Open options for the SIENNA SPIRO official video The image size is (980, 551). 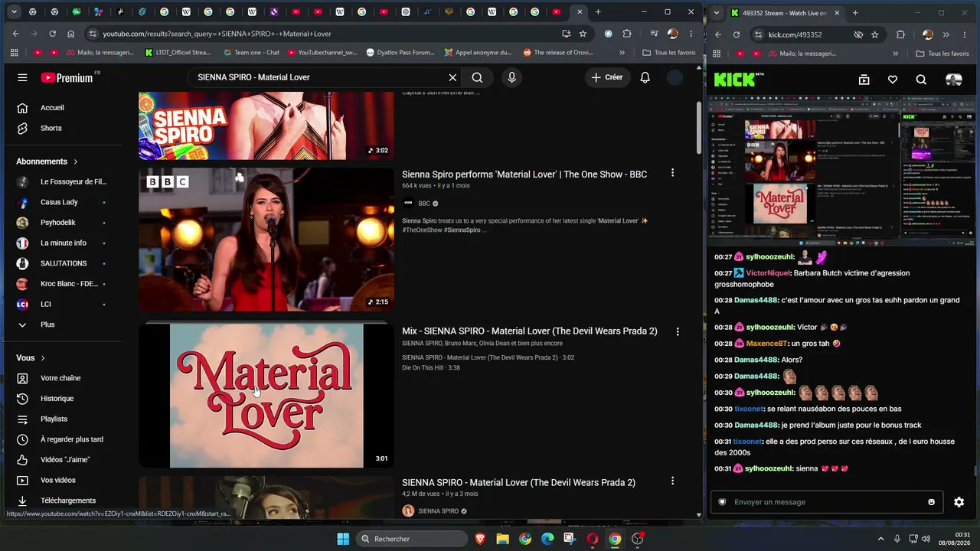(x=672, y=481)
